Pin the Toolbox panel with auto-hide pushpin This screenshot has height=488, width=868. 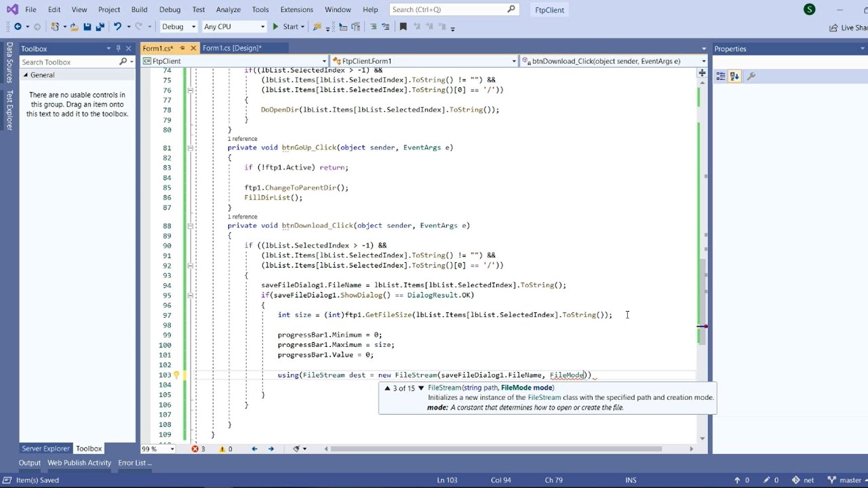coord(119,49)
